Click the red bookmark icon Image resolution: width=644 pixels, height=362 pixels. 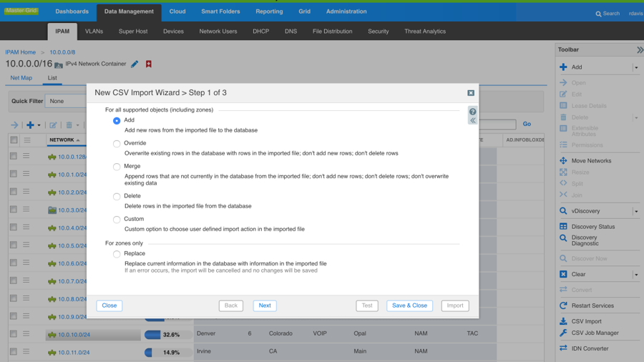click(x=149, y=64)
